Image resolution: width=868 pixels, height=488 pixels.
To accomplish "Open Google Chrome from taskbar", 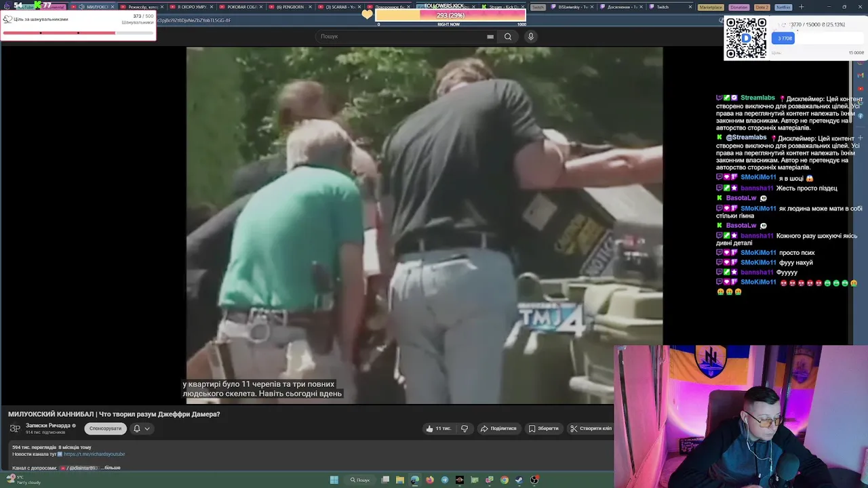I will (505, 480).
